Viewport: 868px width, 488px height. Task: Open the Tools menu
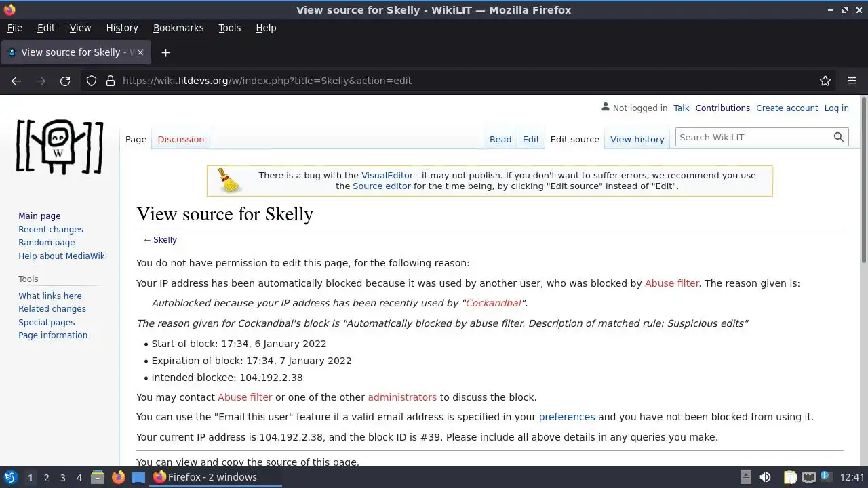coord(229,28)
